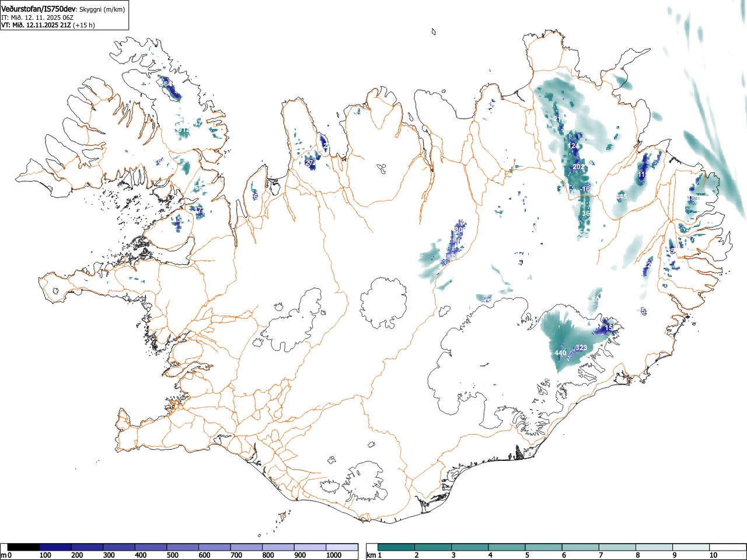
Task: Click the 124 visibility value on the map
Action: pos(574,145)
